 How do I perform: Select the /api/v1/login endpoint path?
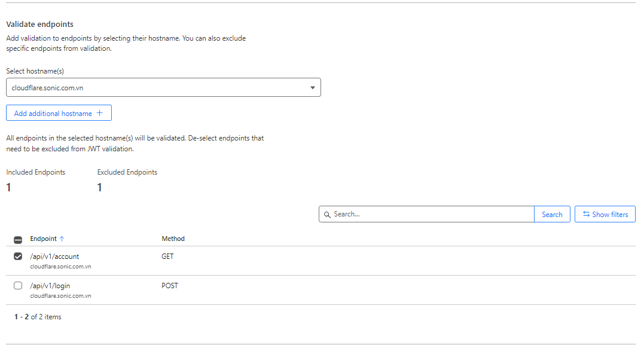(50, 286)
